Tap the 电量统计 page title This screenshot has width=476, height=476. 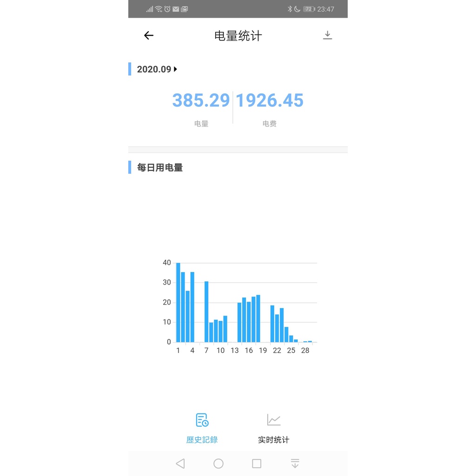click(x=238, y=36)
